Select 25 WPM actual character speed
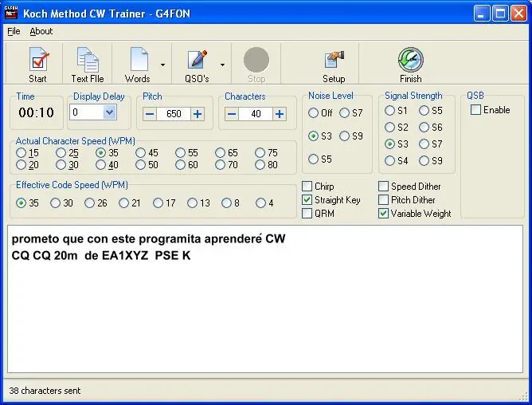 [x=61, y=153]
